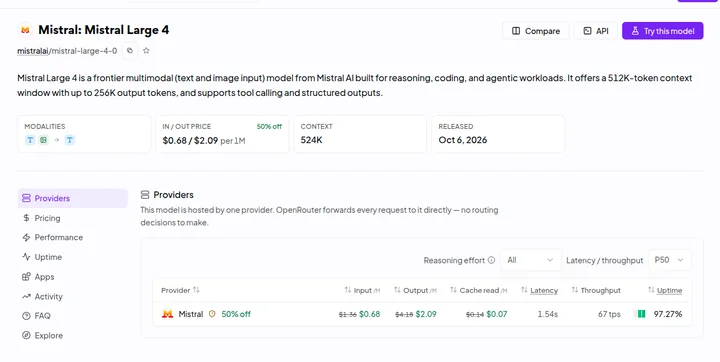Follow the mistralai author link
Image resolution: width=720 pixels, height=362 pixels.
coord(33,51)
